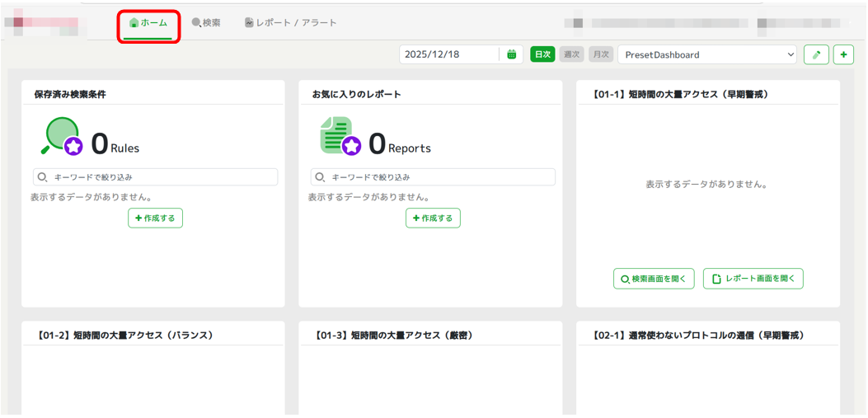The image size is (868, 418).
Task: Click no-data message in 【01-1】 panel
Action: pos(707,185)
